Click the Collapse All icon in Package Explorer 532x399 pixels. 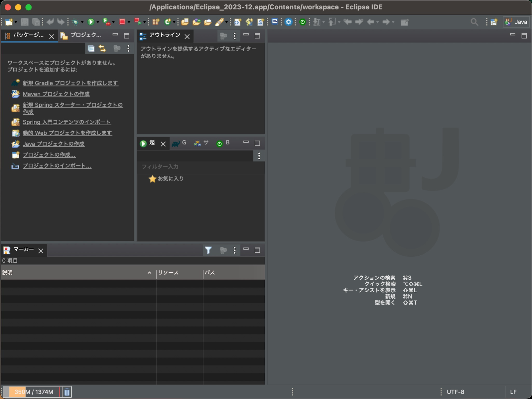click(x=91, y=49)
